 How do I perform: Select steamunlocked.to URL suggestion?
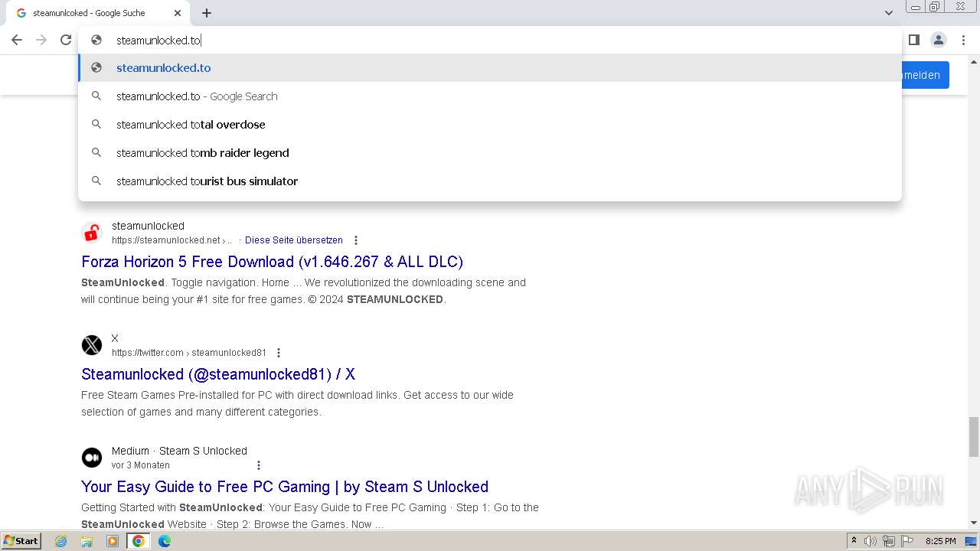[490, 68]
